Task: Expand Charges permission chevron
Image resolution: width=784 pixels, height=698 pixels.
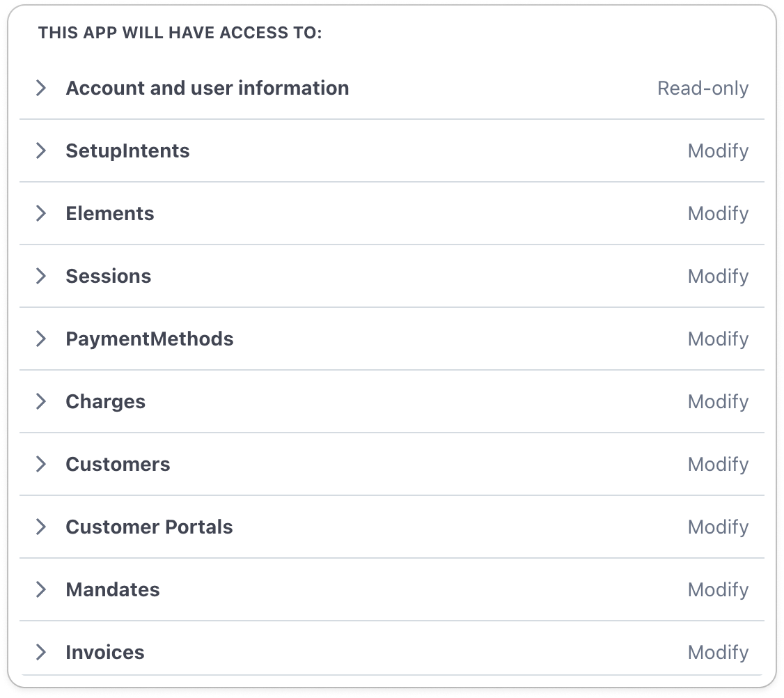Action: (x=42, y=401)
